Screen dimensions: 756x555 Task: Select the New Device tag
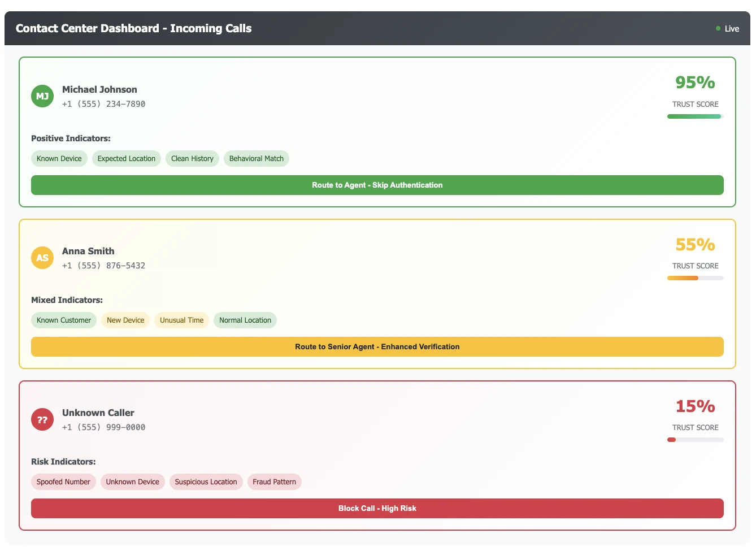coord(125,320)
